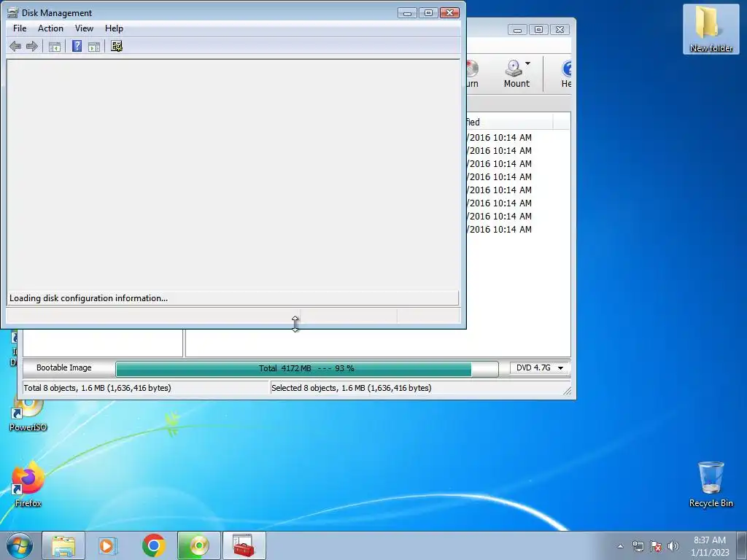Click the Show desktop button at taskbar end

(x=742, y=546)
